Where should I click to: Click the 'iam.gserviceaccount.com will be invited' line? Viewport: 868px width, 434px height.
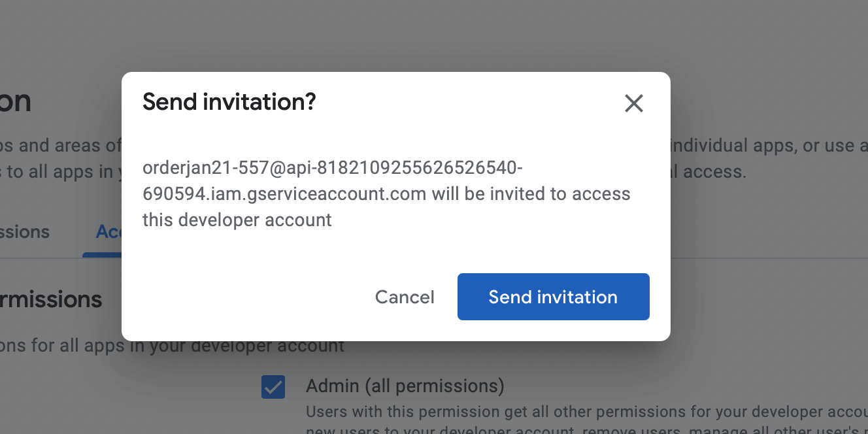tap(386, 194)
